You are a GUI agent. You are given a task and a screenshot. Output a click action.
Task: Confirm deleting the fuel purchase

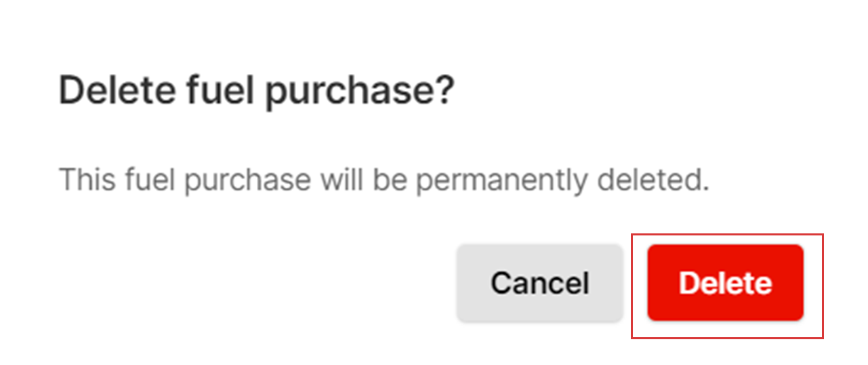[725, 283]
